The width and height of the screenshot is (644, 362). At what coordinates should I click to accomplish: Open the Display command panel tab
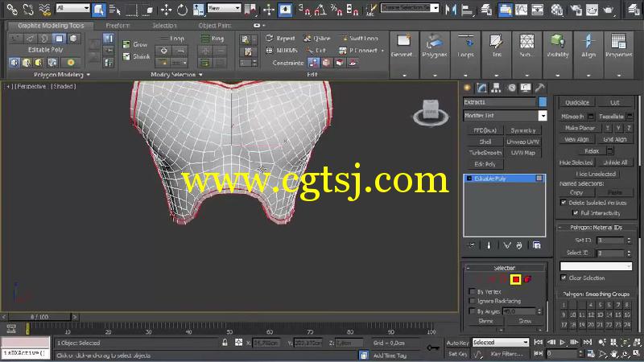(526, 88)
